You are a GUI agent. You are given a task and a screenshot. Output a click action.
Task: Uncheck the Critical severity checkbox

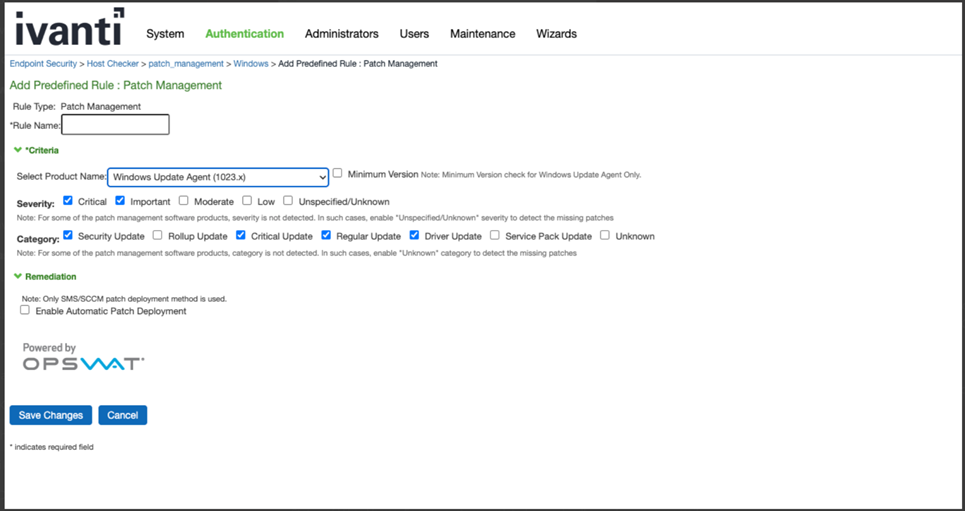tap(68, 201)
